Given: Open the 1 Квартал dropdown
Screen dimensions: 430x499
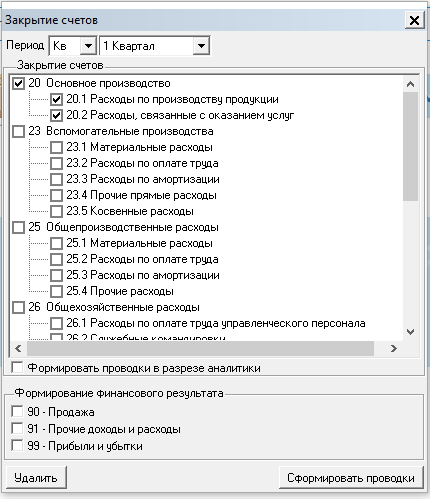Looking at the screenshot, I should pos(201,45).
